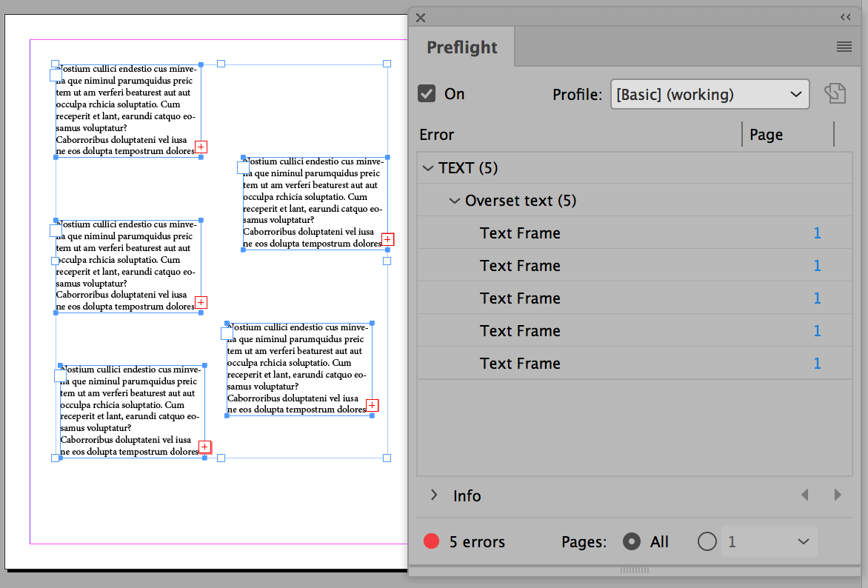The height and width of the screenshot is (588, 868).
Task: Expand the Info section
Action: [x=434, y=495]
